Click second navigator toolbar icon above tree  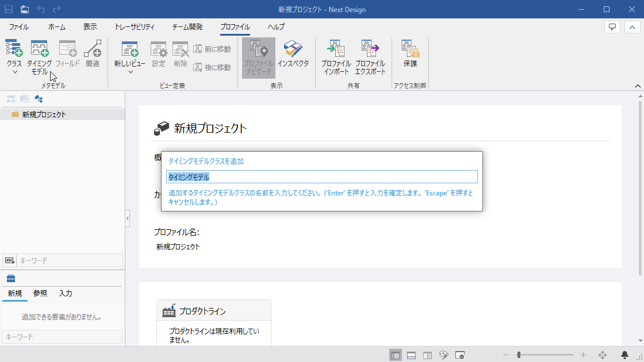[x=25, y=99]
